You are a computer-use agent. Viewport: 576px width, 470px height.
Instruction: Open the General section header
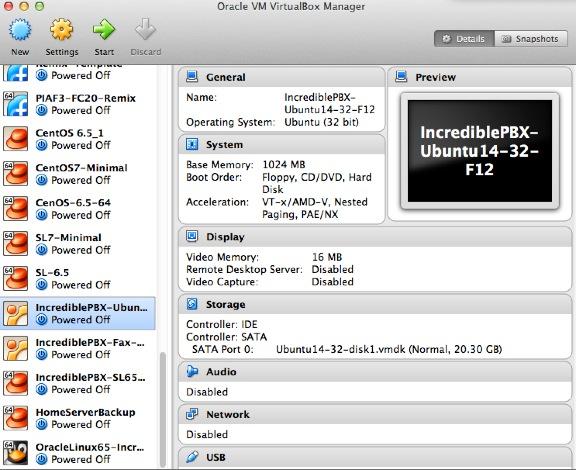[281, 77]
